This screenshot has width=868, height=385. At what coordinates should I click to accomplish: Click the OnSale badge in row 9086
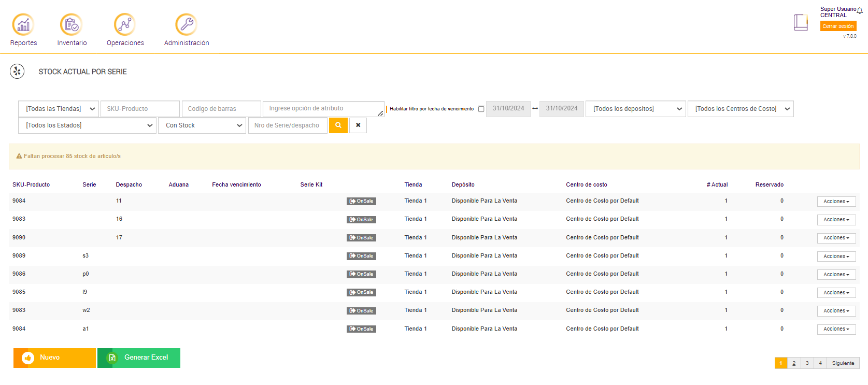point(361,274)
